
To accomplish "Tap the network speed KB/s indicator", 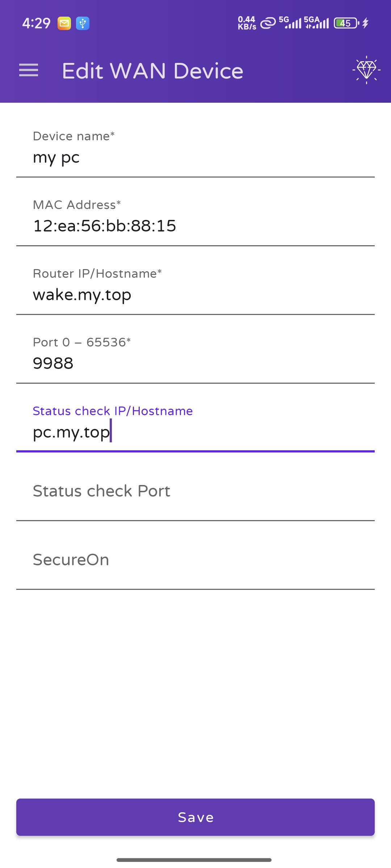I will [x=247, y=23].
